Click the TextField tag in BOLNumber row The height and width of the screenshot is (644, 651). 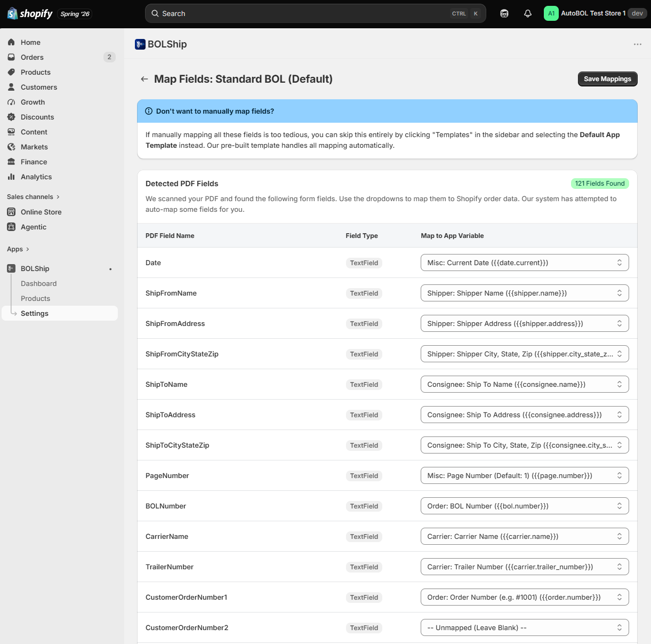(364, 506)
